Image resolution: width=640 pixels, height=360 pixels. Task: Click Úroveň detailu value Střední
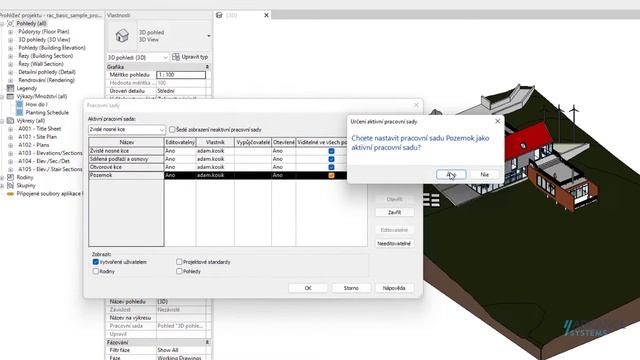click(181, 91)
